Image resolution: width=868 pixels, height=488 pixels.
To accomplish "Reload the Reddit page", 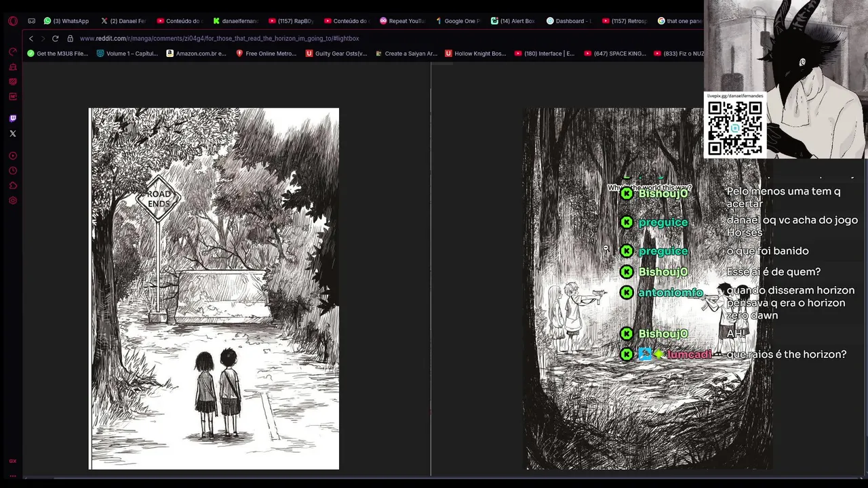I will tap(55, 39).
